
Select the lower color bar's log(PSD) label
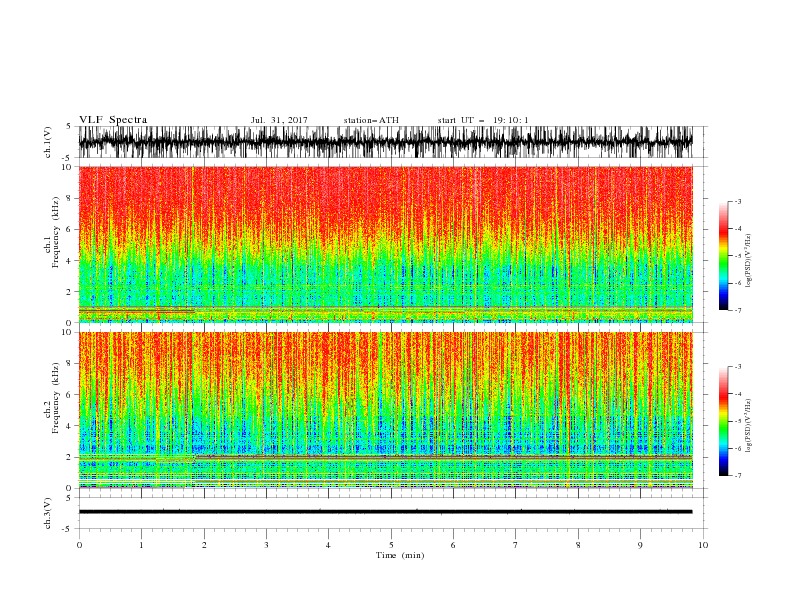749,426
